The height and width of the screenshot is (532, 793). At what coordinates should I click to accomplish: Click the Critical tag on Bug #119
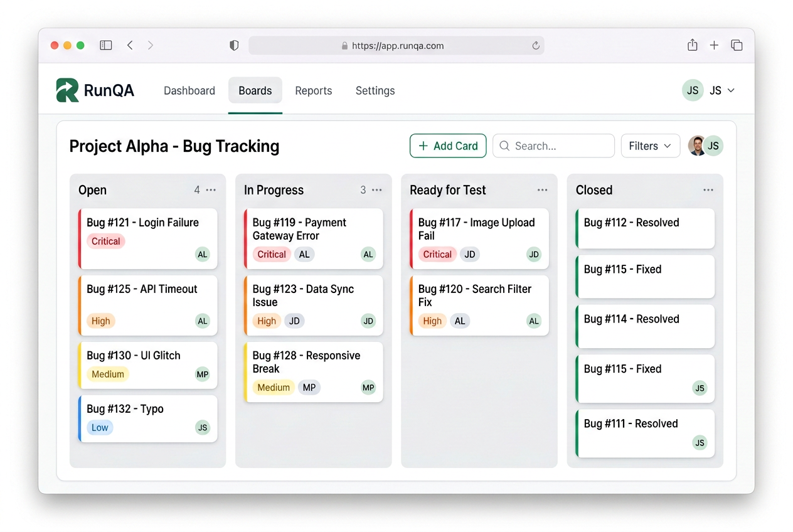click(x=272, y=254)
